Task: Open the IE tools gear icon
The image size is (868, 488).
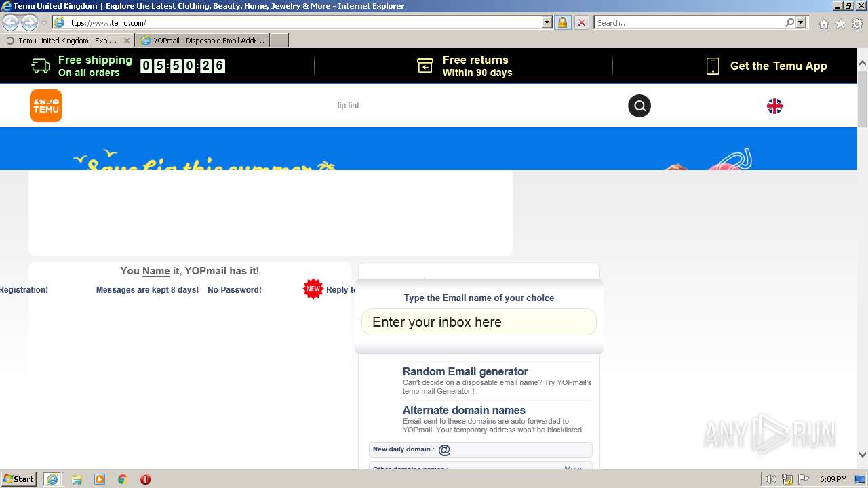Action: click(857, 24)
